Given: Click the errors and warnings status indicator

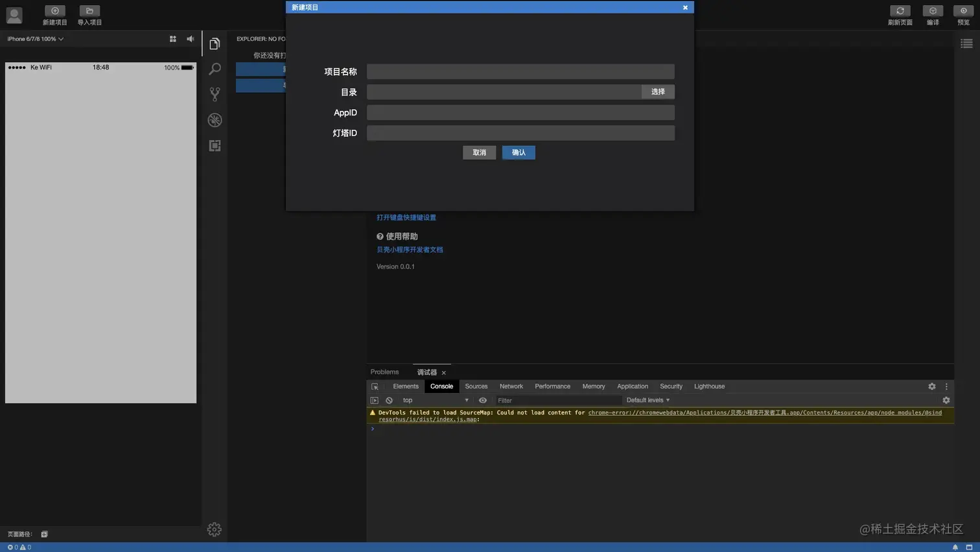Looking at the screenshot, I should tap(19, 547).
